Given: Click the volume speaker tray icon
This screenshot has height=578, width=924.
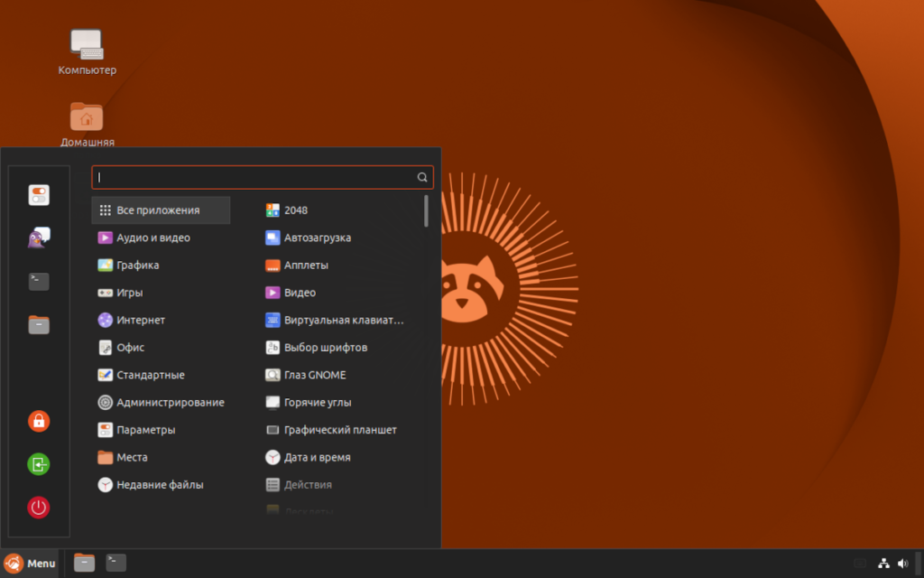Looking at the screenshot, I should [902, 564].
